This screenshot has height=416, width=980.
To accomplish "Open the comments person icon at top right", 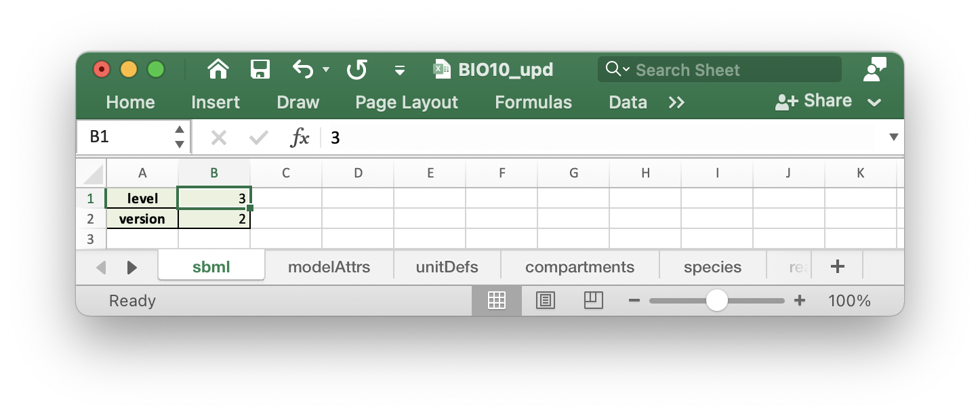I will 876,69.
